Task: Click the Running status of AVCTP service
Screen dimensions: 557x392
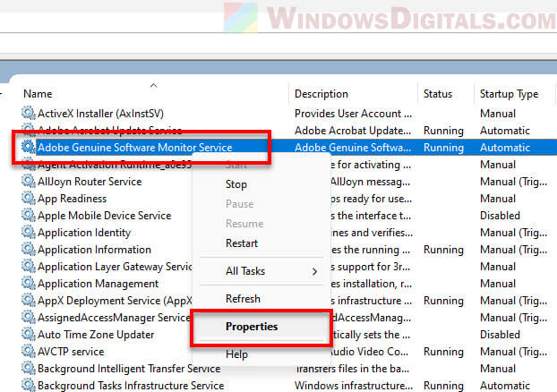Action: click(443, 352)
